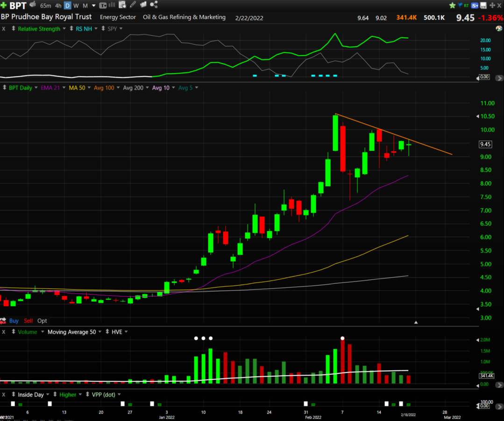The image size is (504, 421).
Task: Click the relative strength pane scroll arrow
Action: click(499, 78)
